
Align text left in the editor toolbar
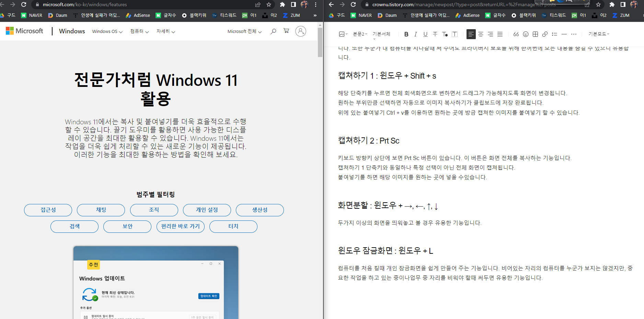click(x=471, y=34)
